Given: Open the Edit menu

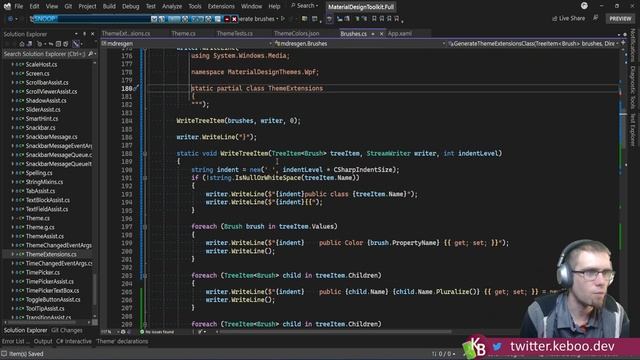Looking at the screenshot, I should (34, 7).
